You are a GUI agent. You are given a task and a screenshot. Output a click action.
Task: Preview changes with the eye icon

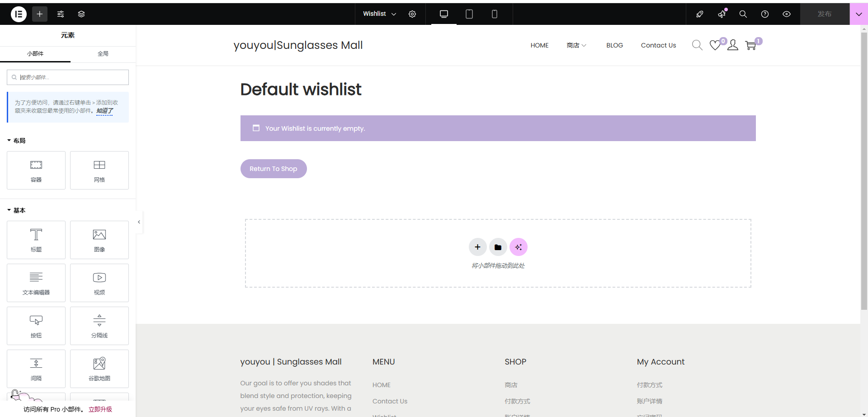[787, 14]
